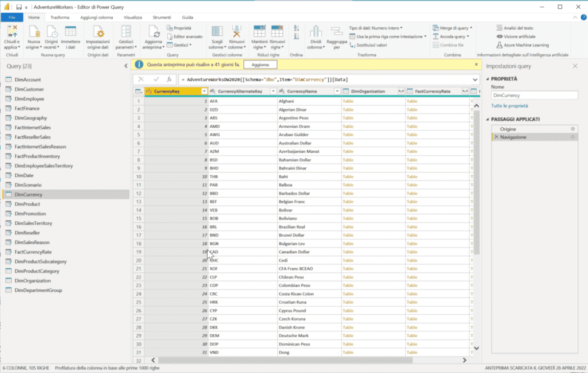Open the Proprietà query command

[x=179, y=28]
